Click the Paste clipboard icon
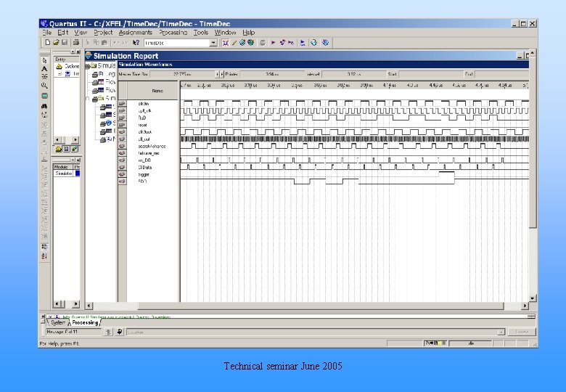 (104, 43)
